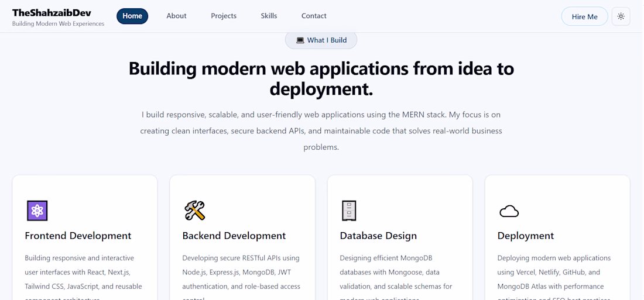Viewport: 644px width, 300px height.
Task: Click the TheShahzaibDev logo title
Action: (x=52, y=13)
